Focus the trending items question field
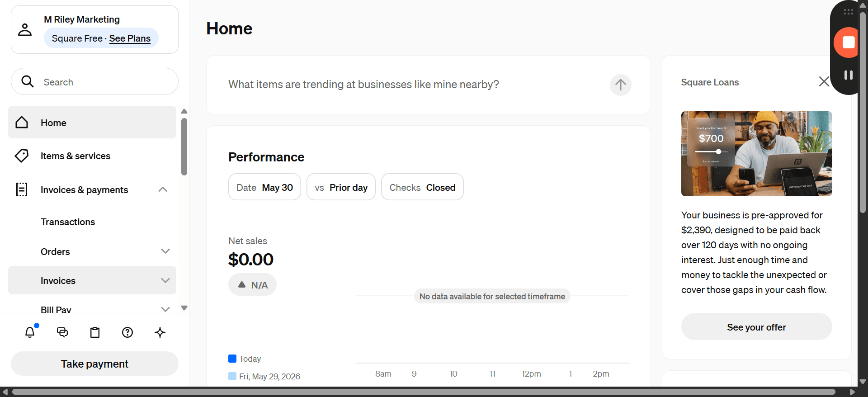 point(363,85)
